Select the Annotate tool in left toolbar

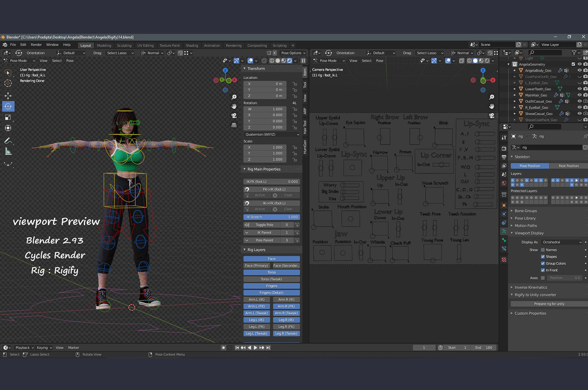coord(8,141)
